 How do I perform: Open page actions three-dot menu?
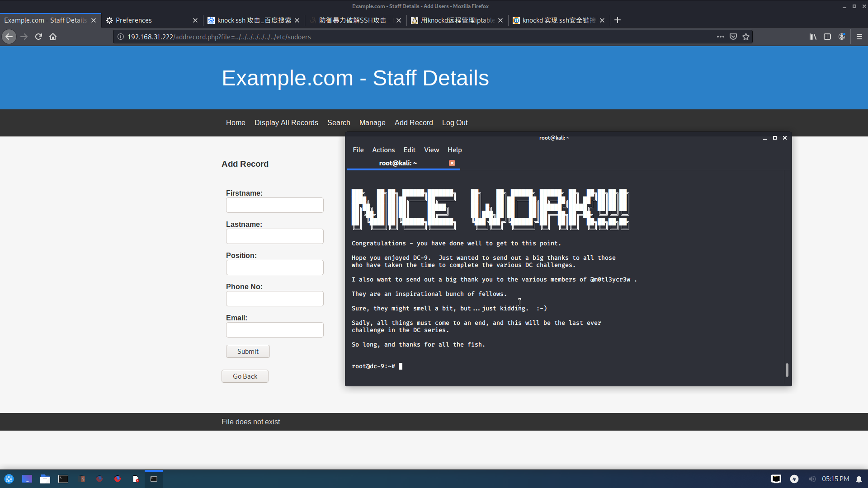[721, 37]
